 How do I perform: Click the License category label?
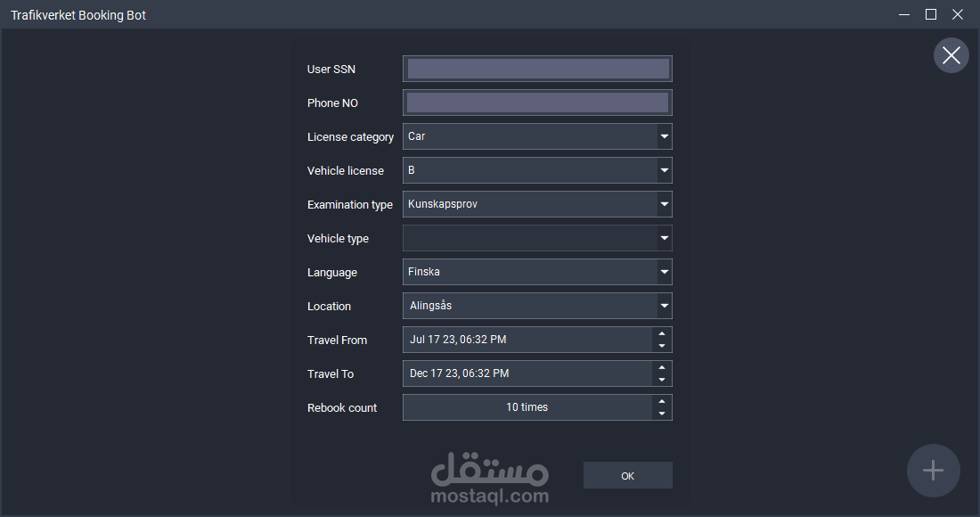[x=351, y=137]
